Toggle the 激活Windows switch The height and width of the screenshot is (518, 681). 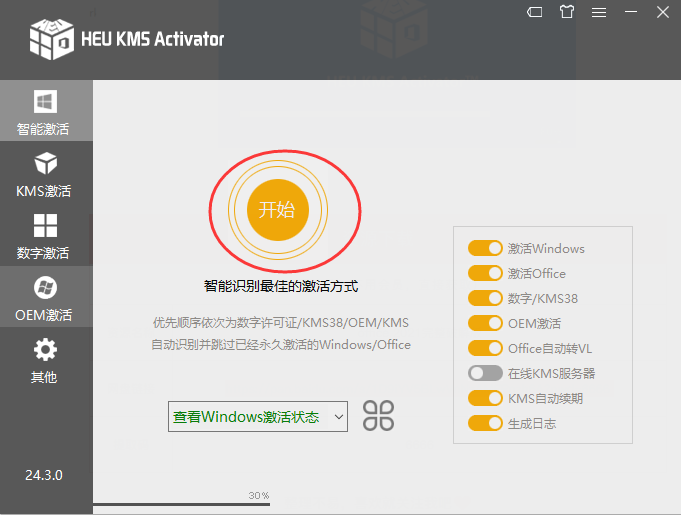[x=485, y=248]
